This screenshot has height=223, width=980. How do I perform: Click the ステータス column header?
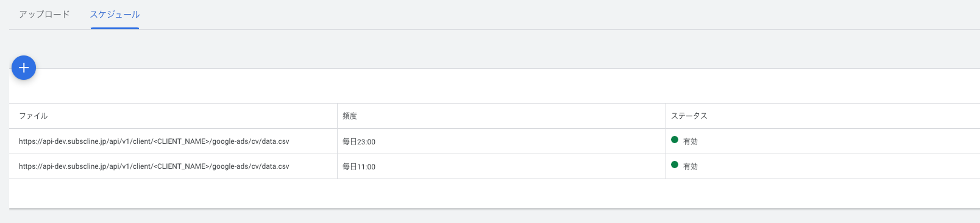click(689, 116)
